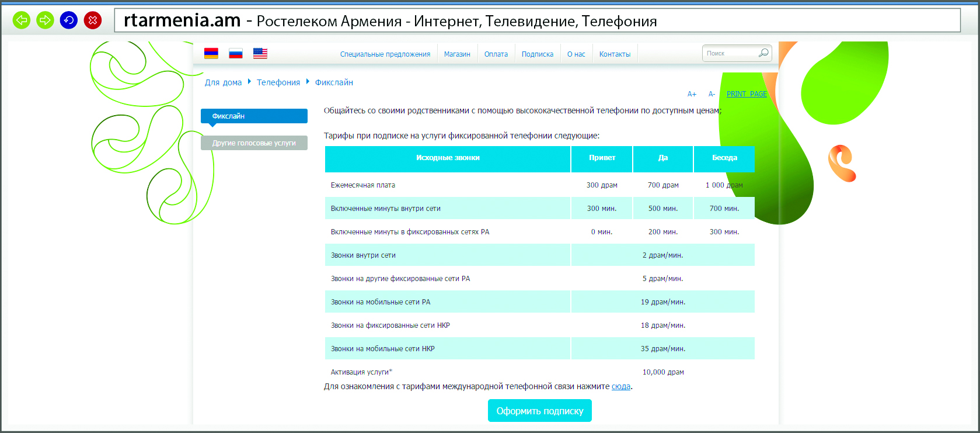
Task: Click the Оформить подписку button
Action: click(540, 411)
